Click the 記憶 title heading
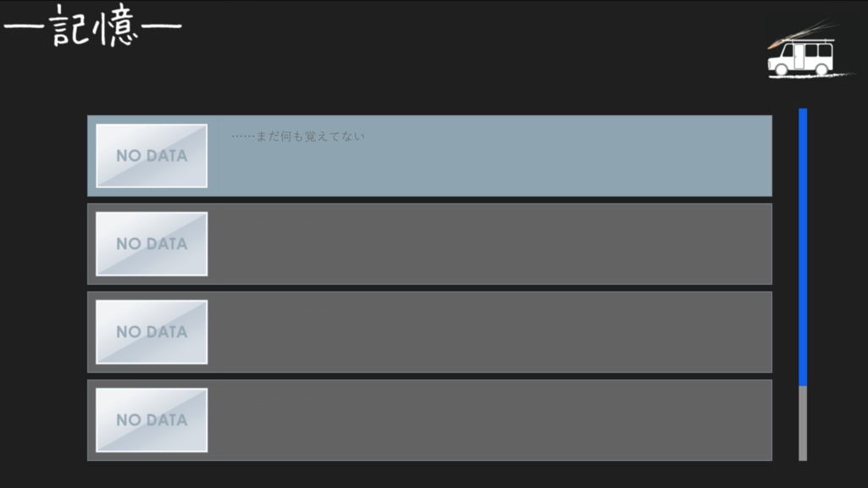 (x=93, y=25)
